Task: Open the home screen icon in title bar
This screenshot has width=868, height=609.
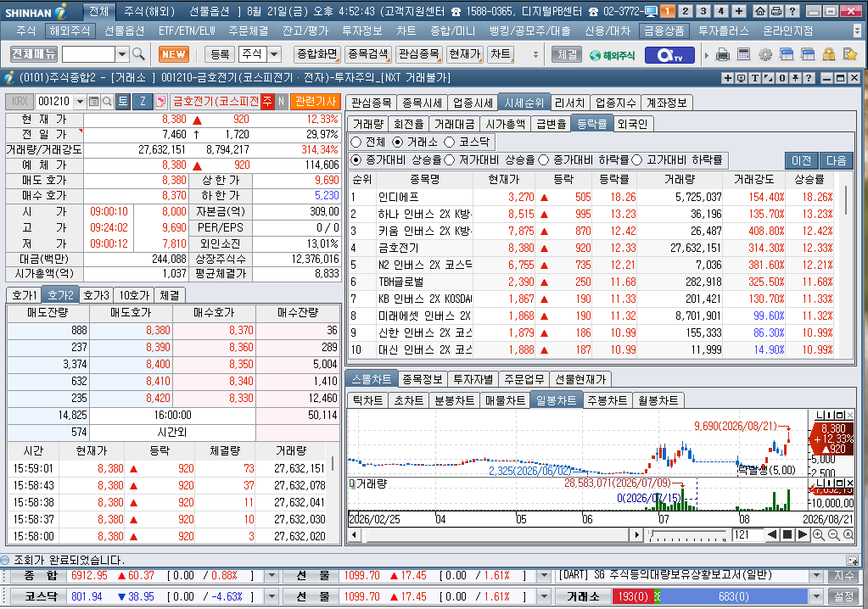Action: coord(760,10)
